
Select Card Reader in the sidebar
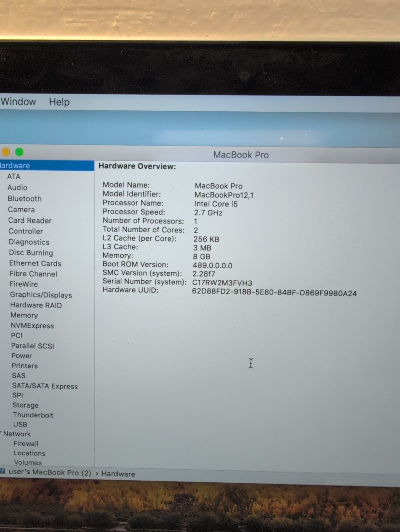[30, 220]
